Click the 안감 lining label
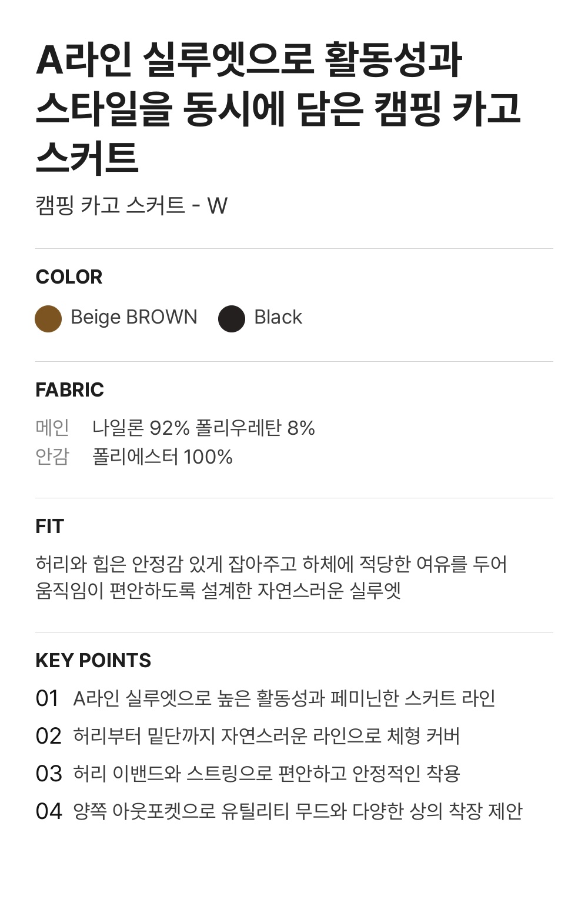This screenshot has height=919, width=588. (52, 457)
